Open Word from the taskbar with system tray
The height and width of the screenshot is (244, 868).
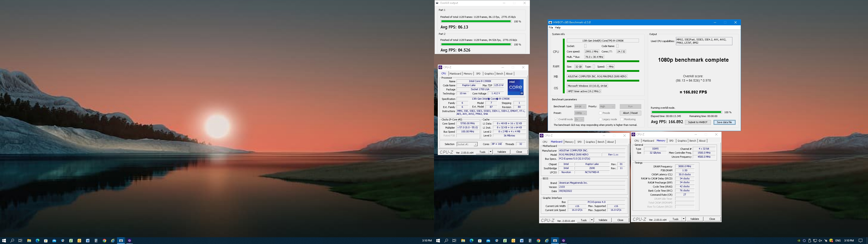[x=522, y=241]
